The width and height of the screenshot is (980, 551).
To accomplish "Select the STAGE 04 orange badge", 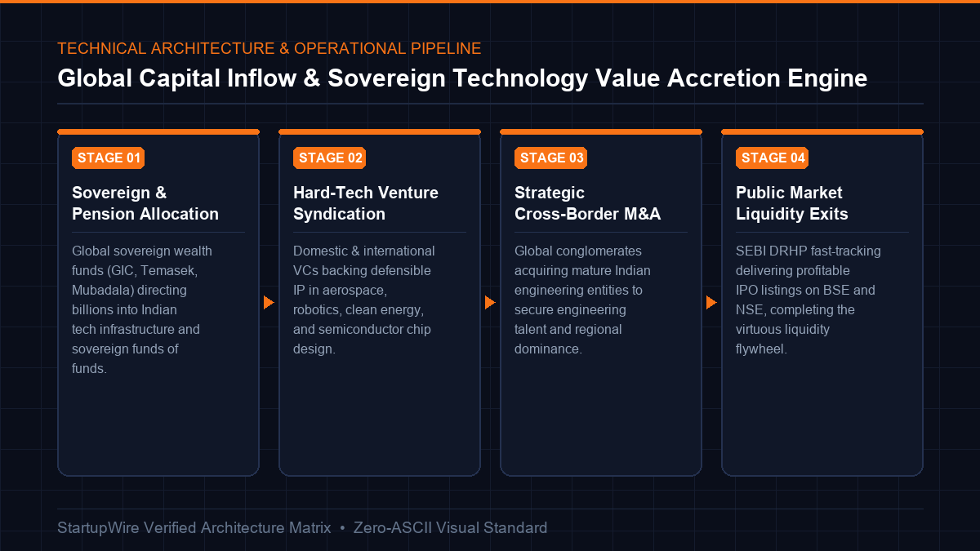I will coord(773,158).
